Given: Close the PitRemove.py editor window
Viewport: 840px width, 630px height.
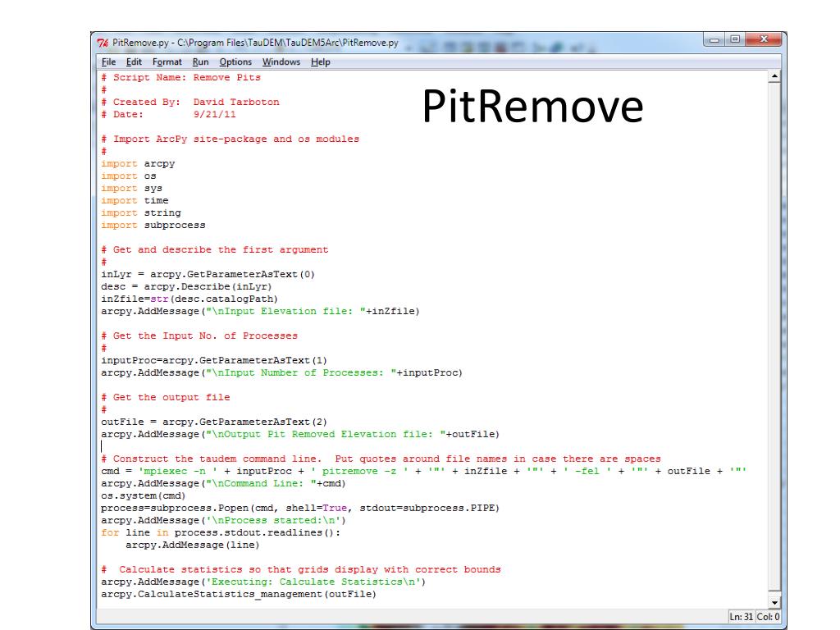Looking at the screenshot, I should click(x=764, y=39).
